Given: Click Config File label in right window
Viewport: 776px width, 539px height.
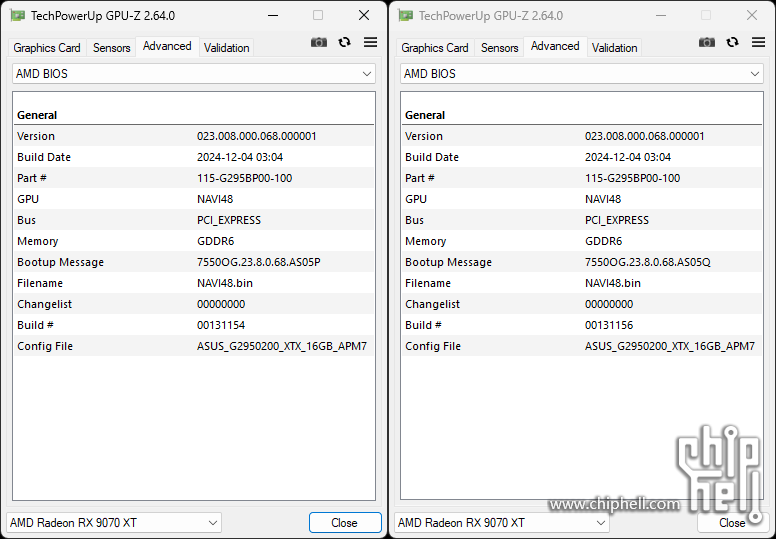Looking at the screenshot, I should [x=433, y=346].
